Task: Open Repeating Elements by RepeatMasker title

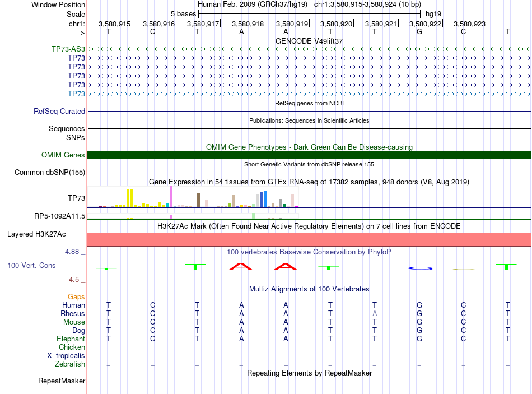Action: (x=310, y=373)
